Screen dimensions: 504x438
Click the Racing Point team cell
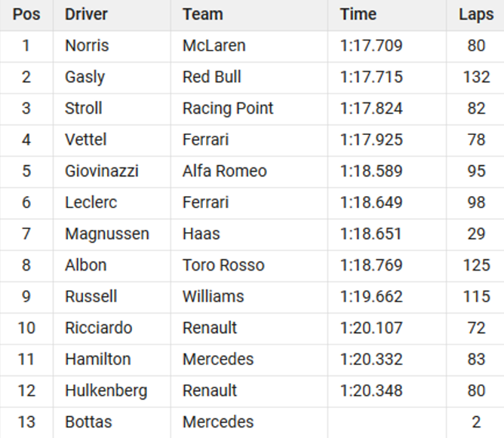[x=228, y=109]
